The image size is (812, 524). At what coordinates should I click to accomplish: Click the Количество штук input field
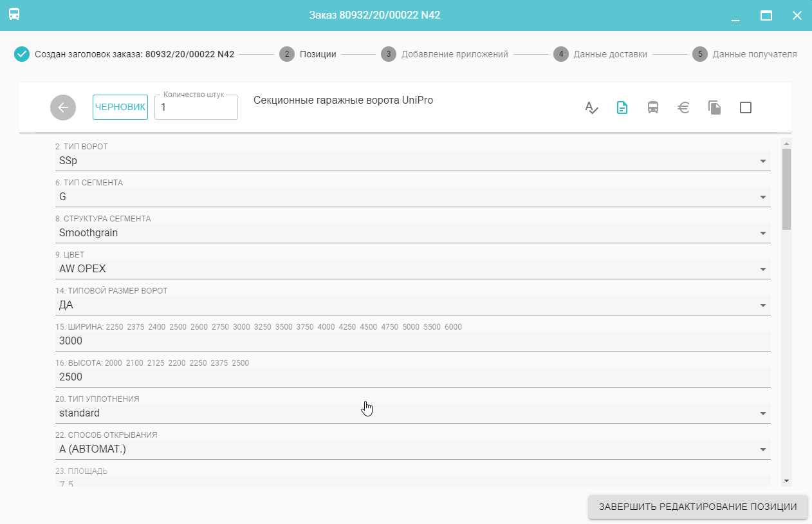[196, 108]
